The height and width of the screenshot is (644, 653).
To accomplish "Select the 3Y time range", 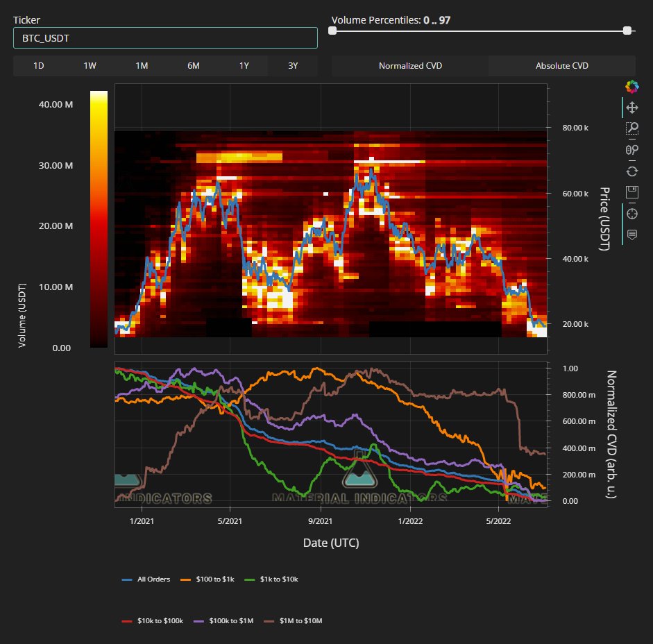I will [x=293, y=66].
